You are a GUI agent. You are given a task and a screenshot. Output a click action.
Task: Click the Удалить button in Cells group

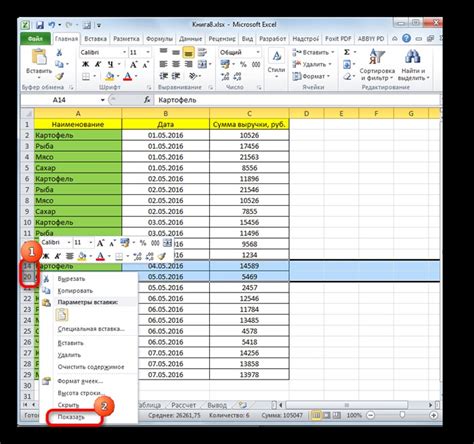pos(312,64)
